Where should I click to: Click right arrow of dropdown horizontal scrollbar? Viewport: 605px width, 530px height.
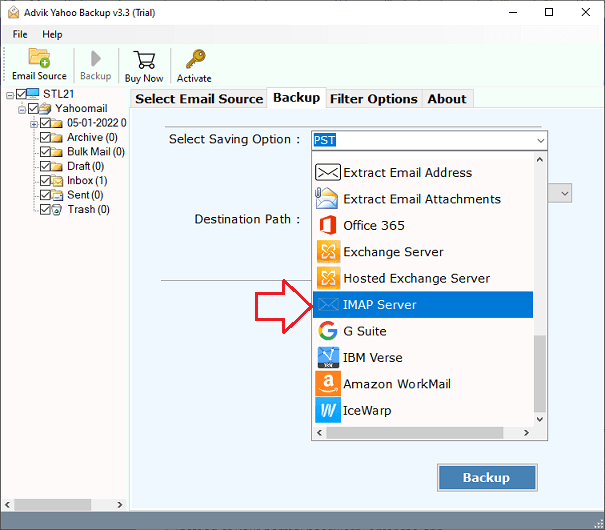(526, 433)
